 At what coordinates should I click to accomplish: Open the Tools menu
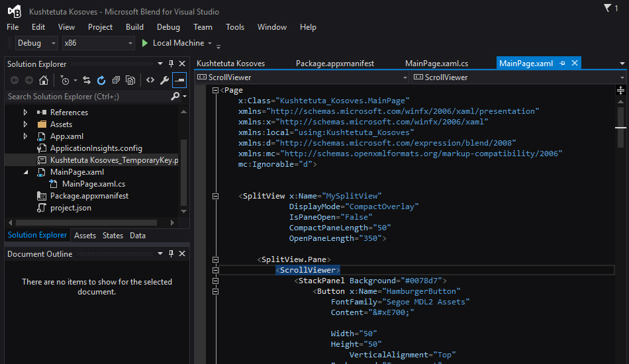234,27
